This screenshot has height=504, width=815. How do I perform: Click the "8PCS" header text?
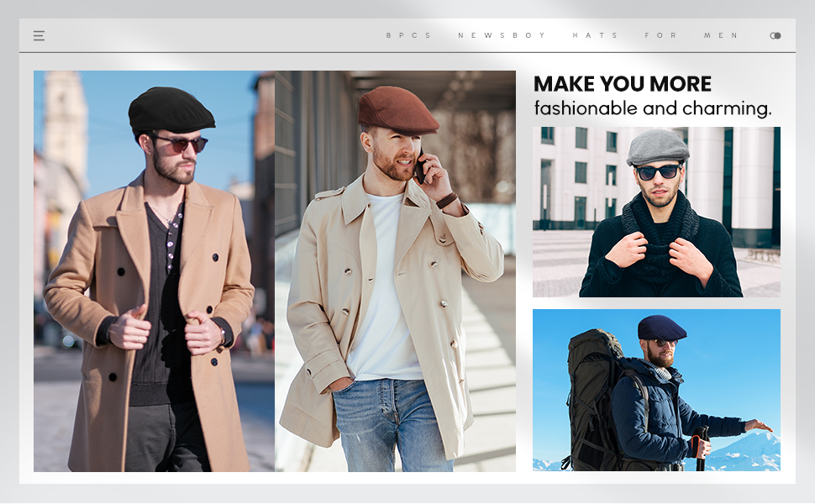[408, 35]
